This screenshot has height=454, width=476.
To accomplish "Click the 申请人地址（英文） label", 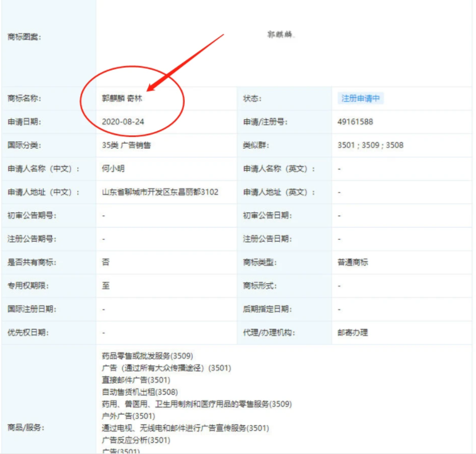I will [279, 192].
